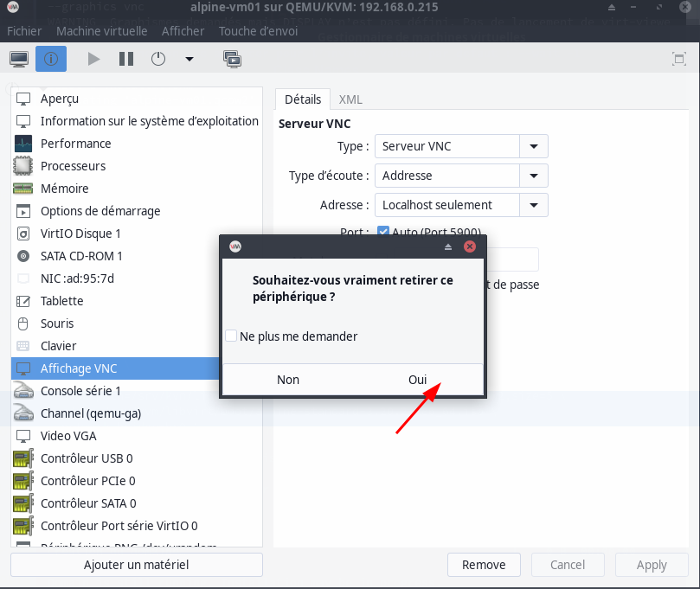This screenshot has width=700, height=589.
Task: Enable the Ne plus me demander checkbox
Action: 231,336
